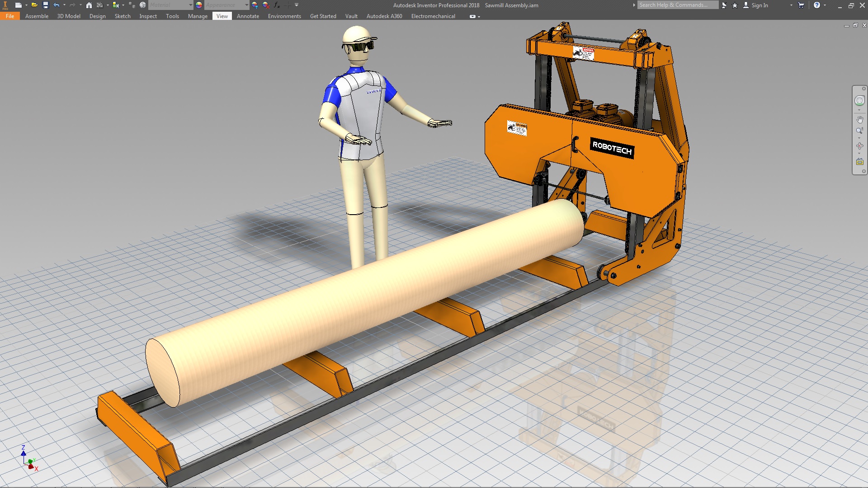This screenshot has width=868, height=488.
Task: Click the Save icon in quick access toolbar
Action: [45, 5]
